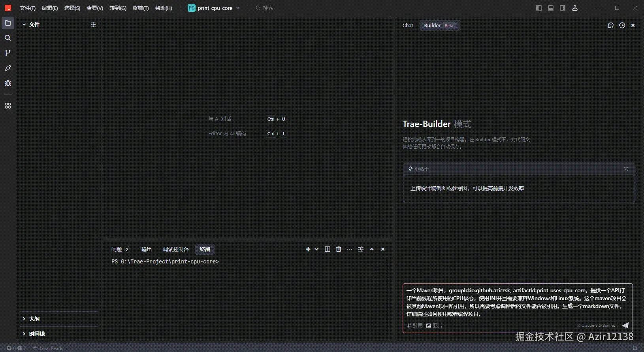Image resolution: width=644 pixels, height=352 pixels.
Task: Close the AI side panel
Action: [633, 25]
